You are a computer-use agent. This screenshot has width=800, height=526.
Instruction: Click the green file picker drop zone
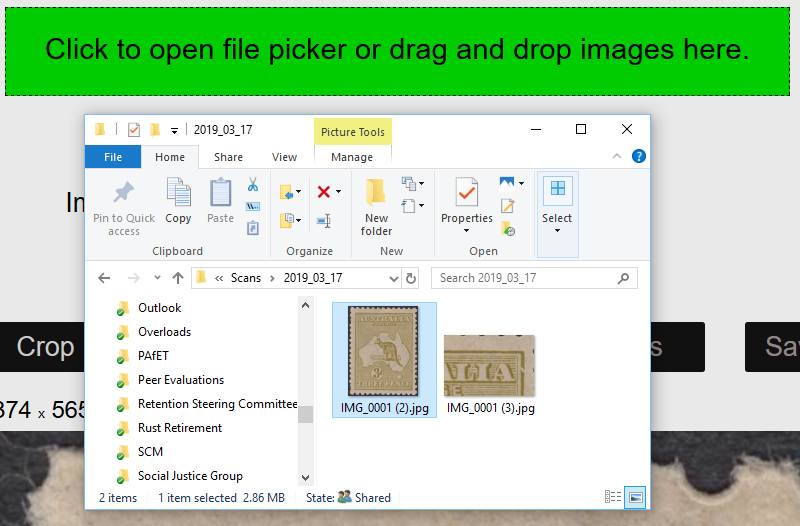[397, 52]
